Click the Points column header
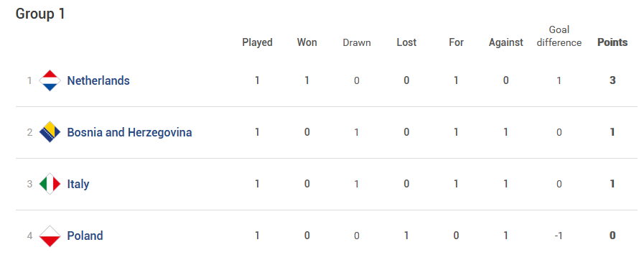This screenshot has width=644, height=265. (x=612, y=42)
